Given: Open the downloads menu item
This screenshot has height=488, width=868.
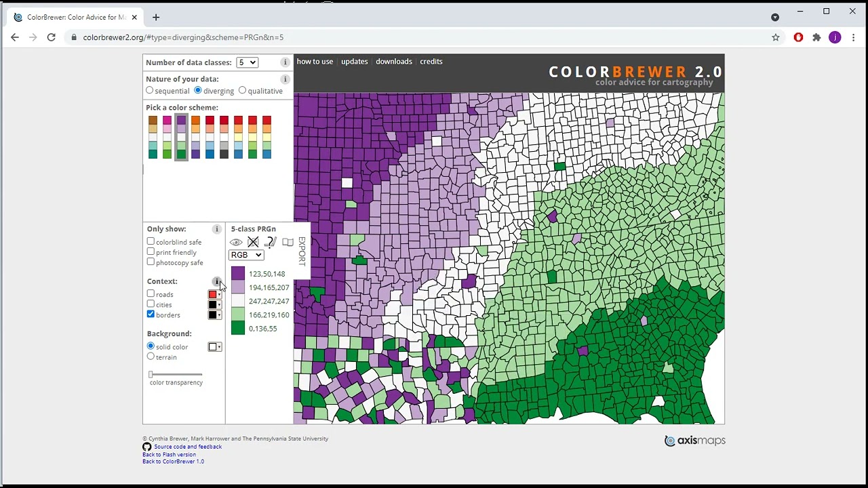Looking at the screenshot, I should [394, 62].
